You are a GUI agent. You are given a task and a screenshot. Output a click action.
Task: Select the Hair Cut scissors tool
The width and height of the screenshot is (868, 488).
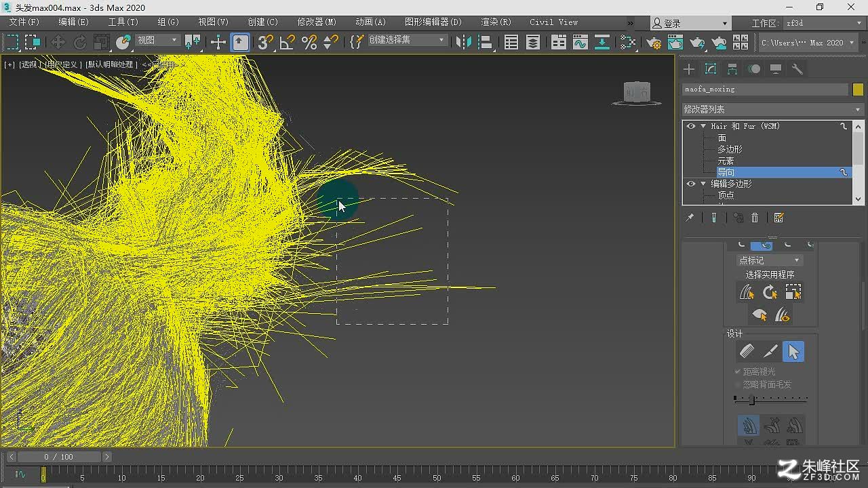(x=770, y=351)
